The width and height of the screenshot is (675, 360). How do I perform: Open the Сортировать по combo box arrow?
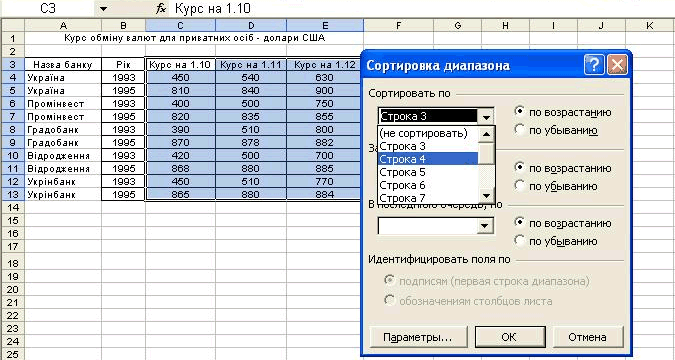click(x=486, y=117)
